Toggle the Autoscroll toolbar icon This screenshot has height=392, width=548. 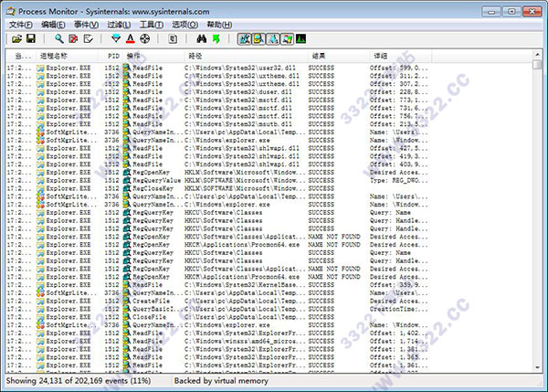[x=73, y=38]
